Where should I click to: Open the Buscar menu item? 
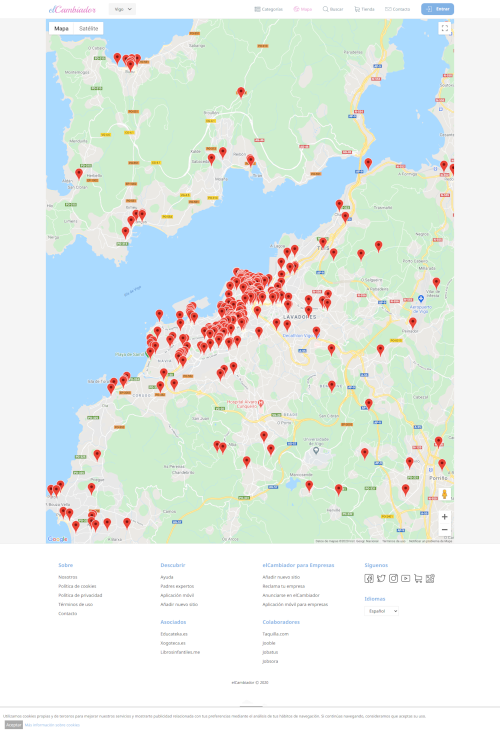pyautogui.click(x=333, y=9)
